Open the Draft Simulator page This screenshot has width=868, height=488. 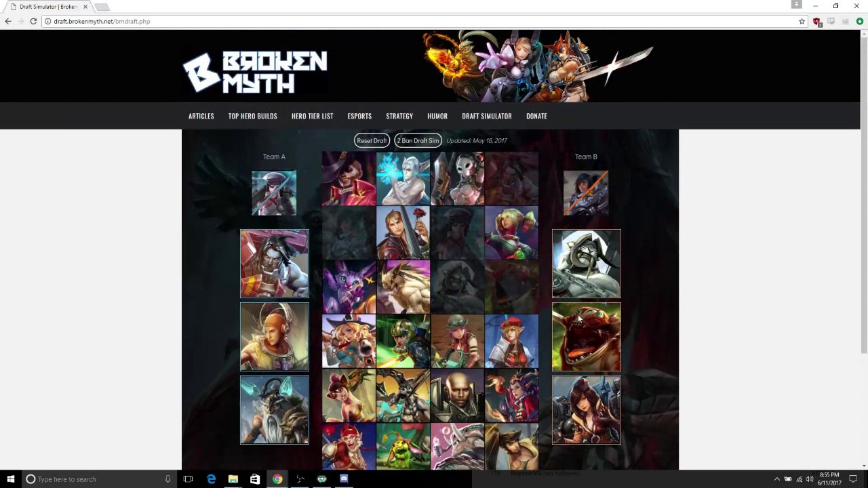coord(487,116)
